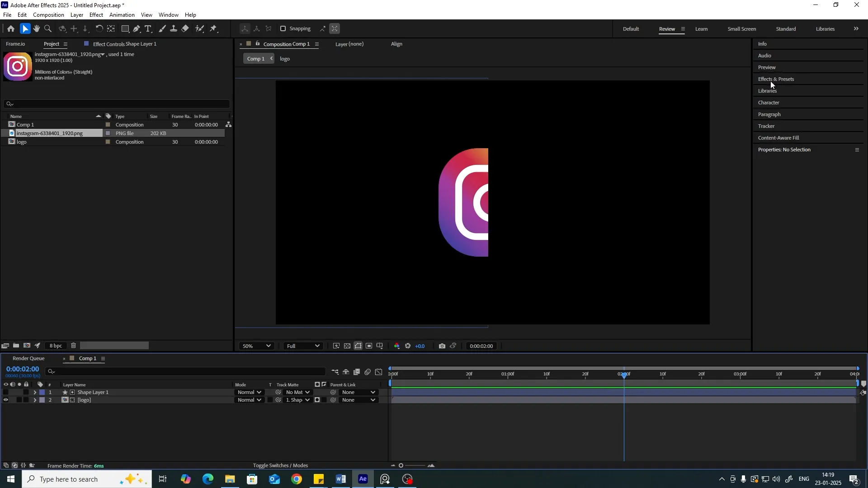868x488 pixels.
Task: Select the Brush tool
Action: (x=162, y=28)
